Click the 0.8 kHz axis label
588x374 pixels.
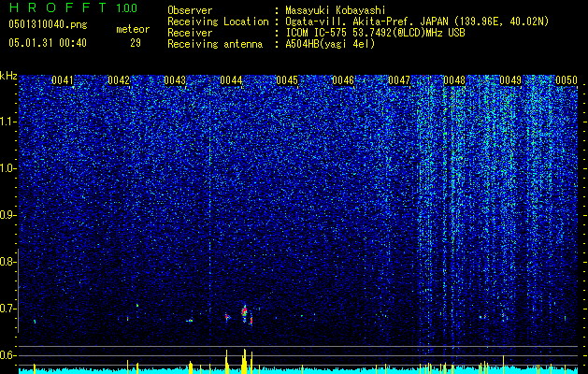pos(8,262)
